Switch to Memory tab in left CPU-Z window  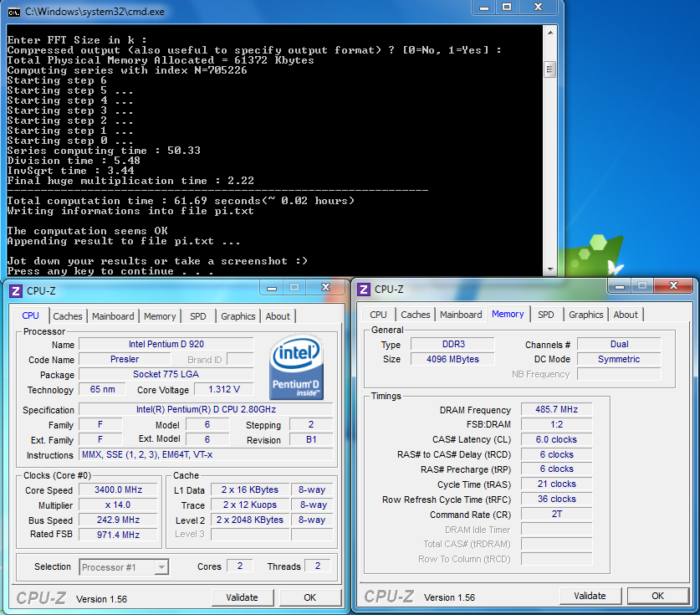click(x=160, y=316)
